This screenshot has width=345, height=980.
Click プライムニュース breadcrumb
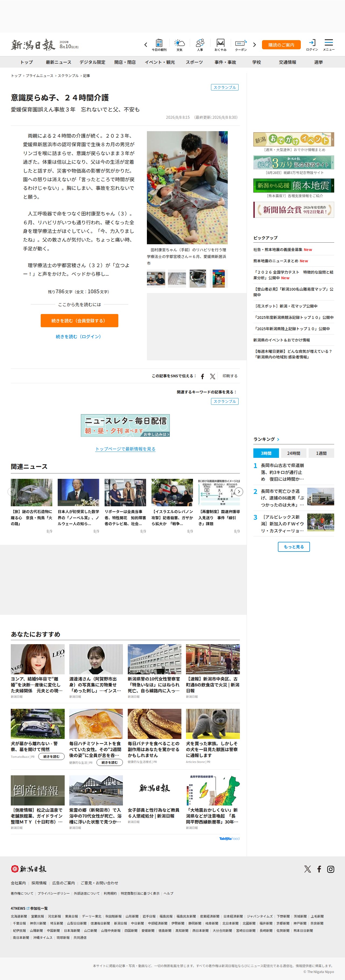[x=39, y=76]
